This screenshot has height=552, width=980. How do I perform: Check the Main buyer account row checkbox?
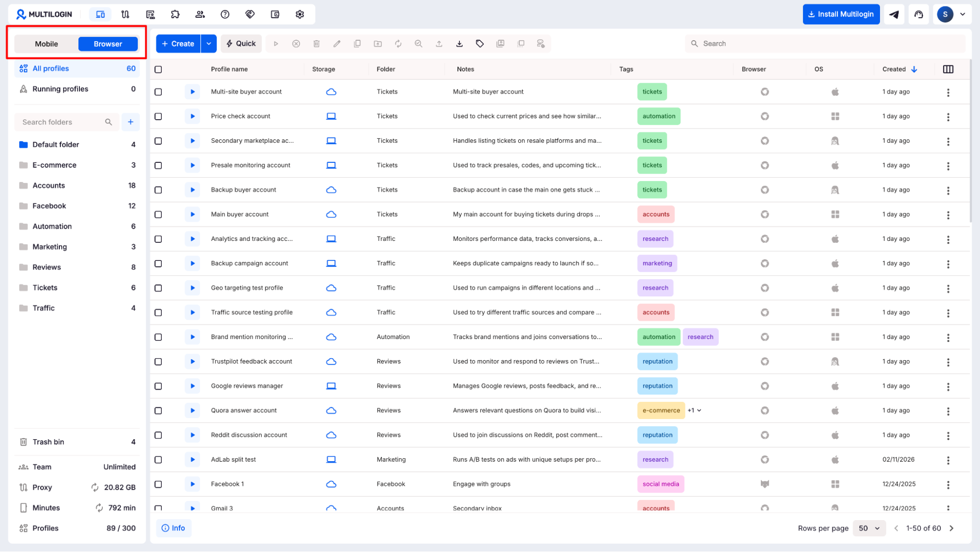pyautogui.click(x=158, y=214)
